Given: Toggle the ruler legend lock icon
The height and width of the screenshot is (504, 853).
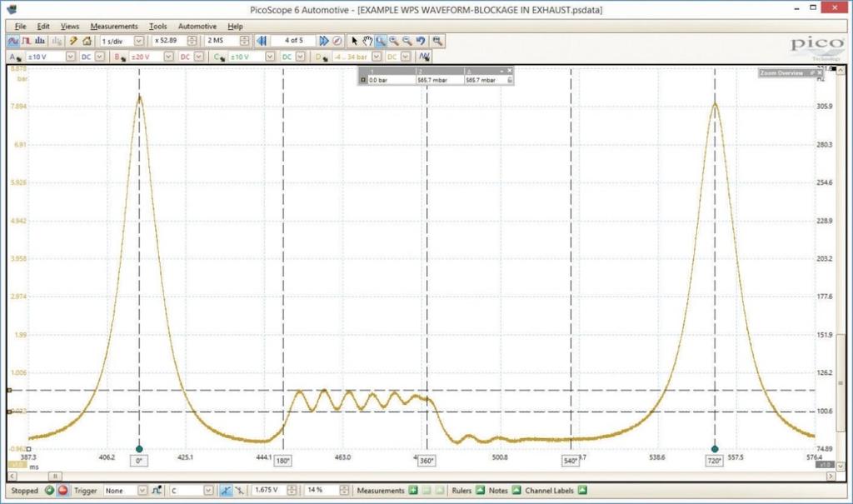Looking at the screenshot, I should click(510, 80).
